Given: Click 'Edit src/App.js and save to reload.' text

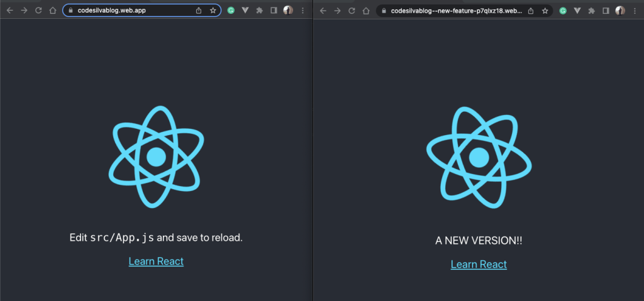Looking at the screenshot, I should click(x=156, y=238).
